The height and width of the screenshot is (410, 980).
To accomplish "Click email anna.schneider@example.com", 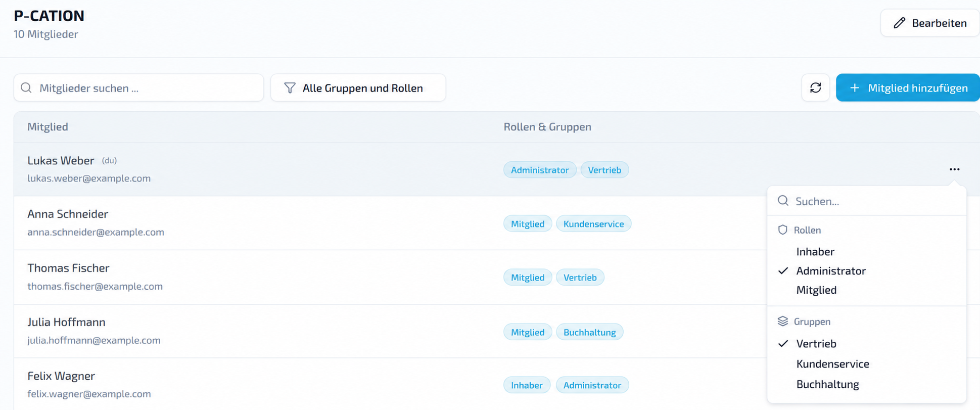I will [96, 232].
